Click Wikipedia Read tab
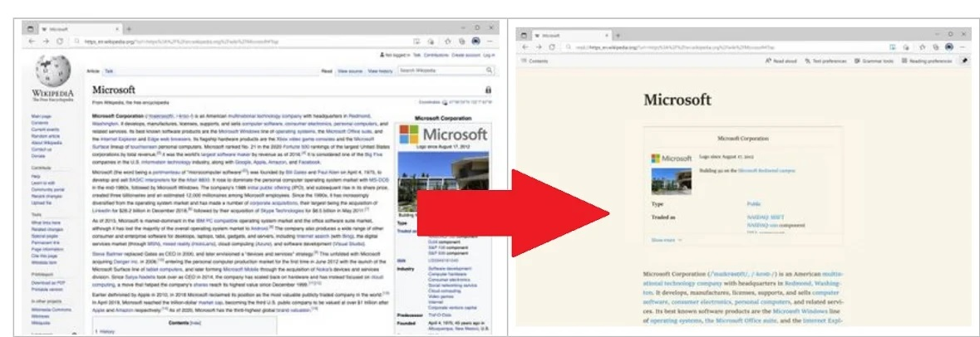This screenshot has height=337, width=980. point(326,71)
